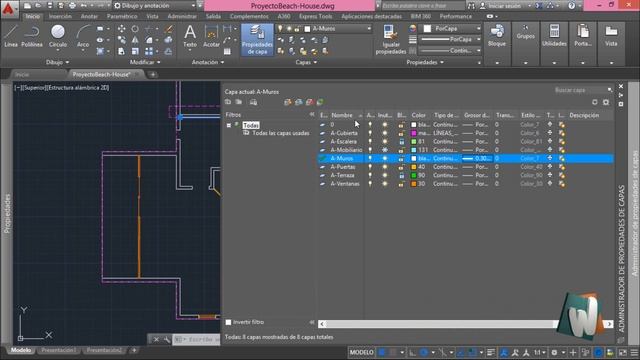
Task: Expand the Modificar panel flyout
Action: (x=145, y=62)
